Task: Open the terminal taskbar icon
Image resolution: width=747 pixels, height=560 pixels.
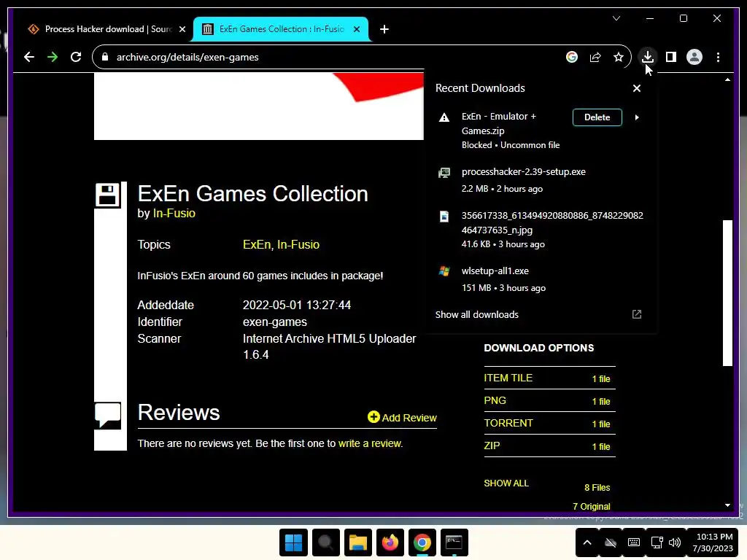Action: click(454, 542)
